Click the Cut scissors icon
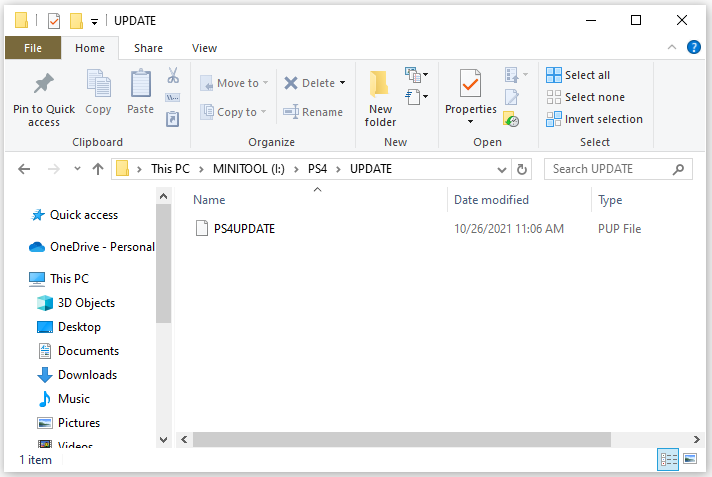The height and width of the screenshot is (477, 712). click(x=172, y=76)
